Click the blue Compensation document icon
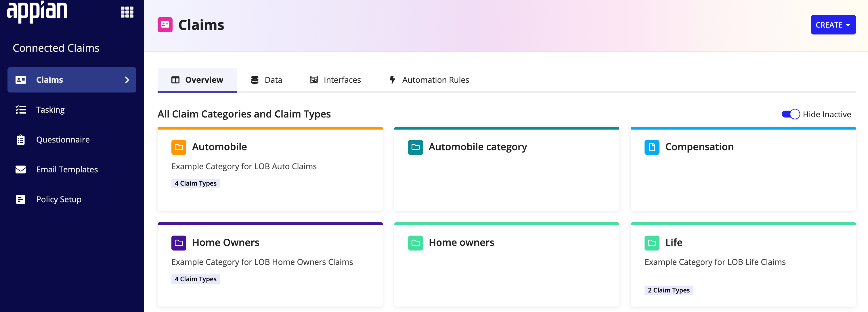The height and width of the screenshot is (312, 868). click(652, 147)
